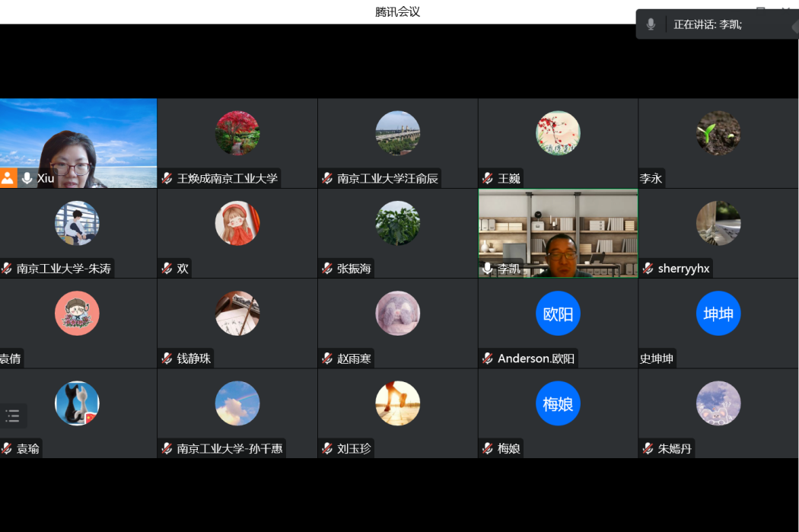
Task: Click the blue 欧阳 avatar circle
Action: click(x=558, y=314)
